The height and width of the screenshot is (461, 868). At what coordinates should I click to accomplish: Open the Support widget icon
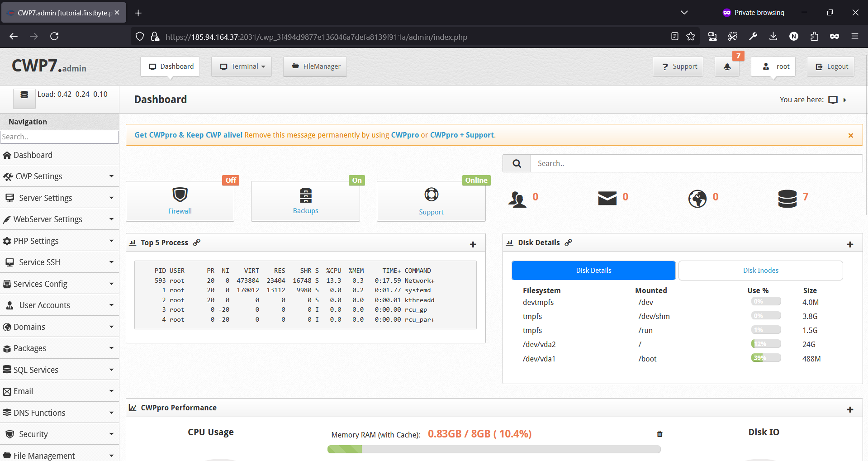(x=431, y=195)
